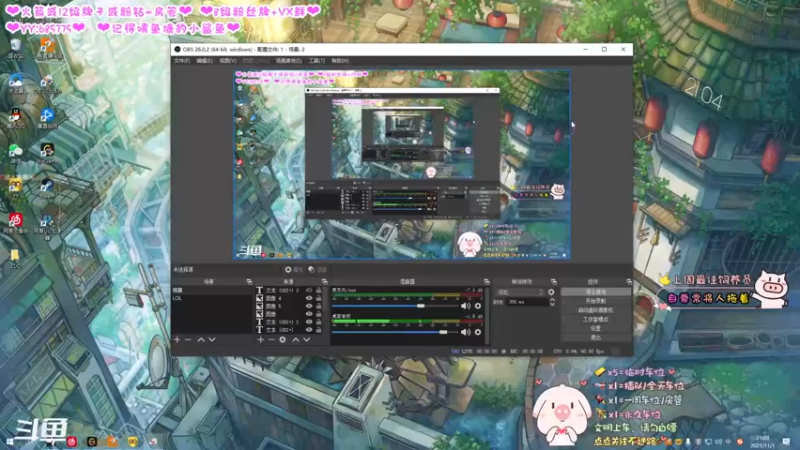The width and height of the screenshot is (800, 450).
Task: Click the 设置 settings button in 控件
Action: tap(595, 328)
